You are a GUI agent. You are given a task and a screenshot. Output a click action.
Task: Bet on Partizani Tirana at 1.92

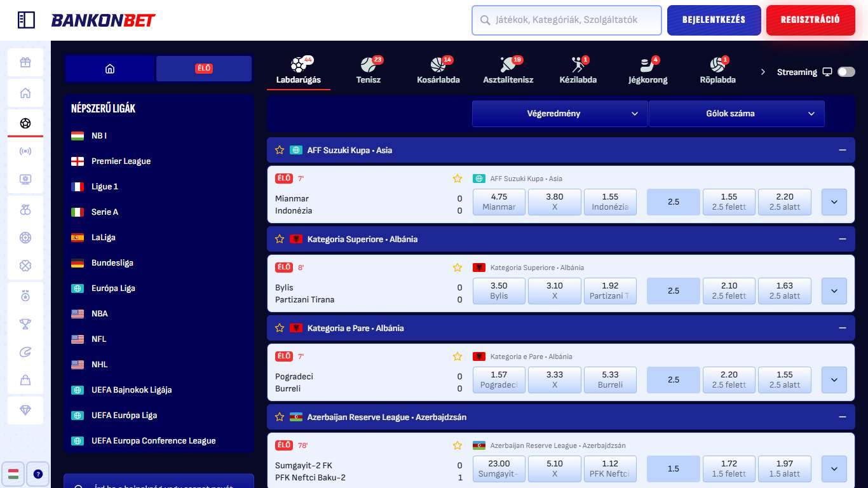(610, 291)
